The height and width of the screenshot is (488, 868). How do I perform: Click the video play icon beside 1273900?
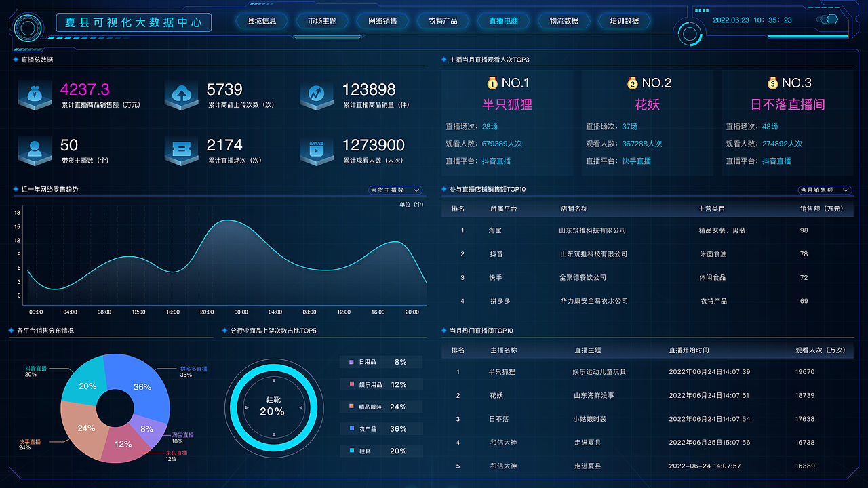click(317, 151)
